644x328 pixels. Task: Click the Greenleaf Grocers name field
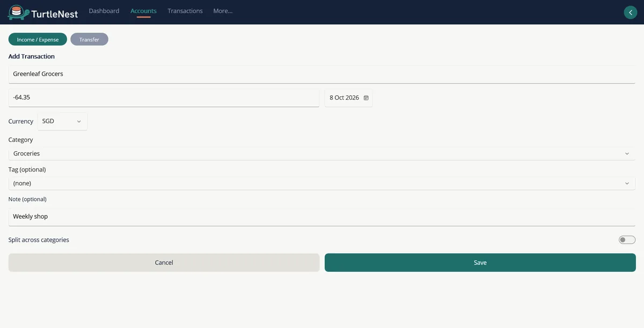322,74
